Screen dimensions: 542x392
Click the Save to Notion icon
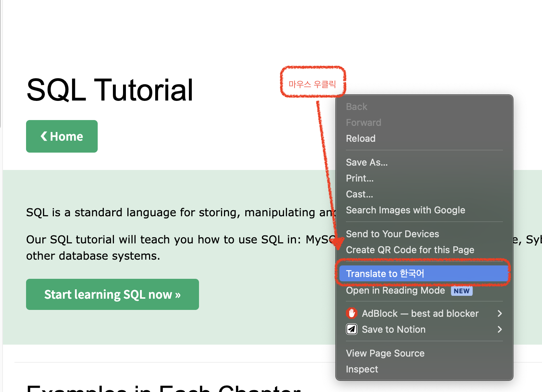point(351,329)
